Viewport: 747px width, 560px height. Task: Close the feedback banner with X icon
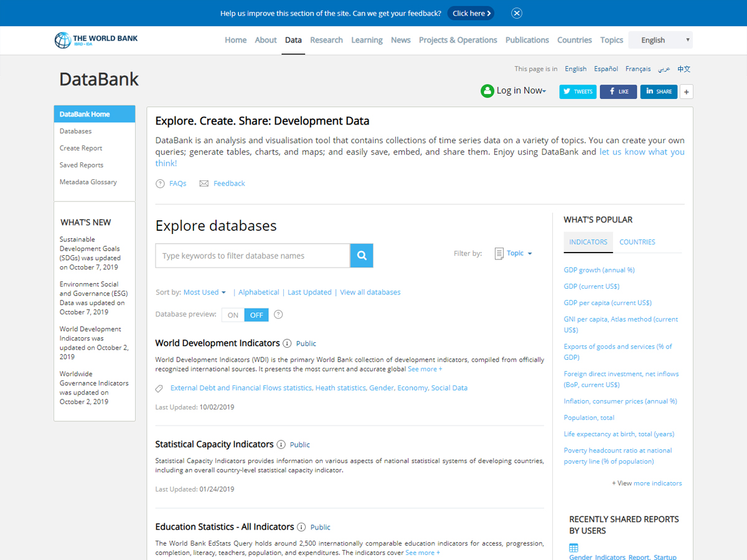[517, 13]
